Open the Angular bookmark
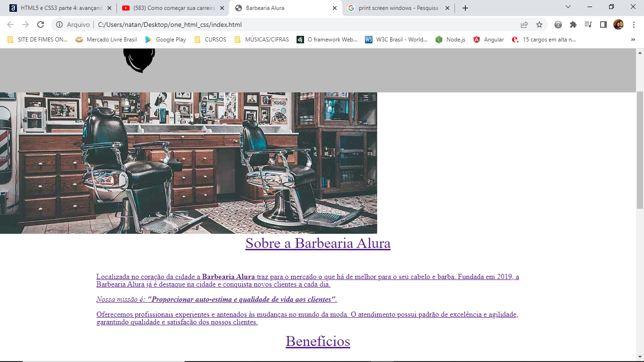Screen dimensions: 644x362 pyautogui.click(x=489, y=40)
